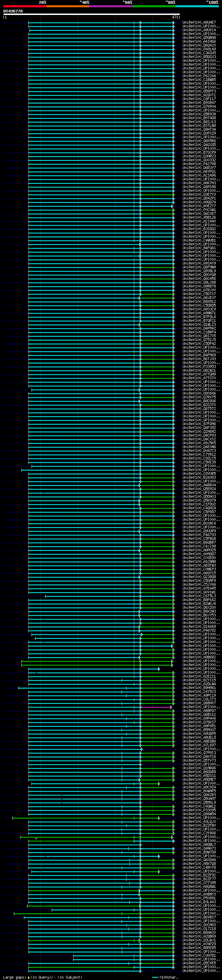Select hit UniRef100_B7GCP9
Image resolution: width=222 pixels, height=980 pixels.
coord(199,153)
